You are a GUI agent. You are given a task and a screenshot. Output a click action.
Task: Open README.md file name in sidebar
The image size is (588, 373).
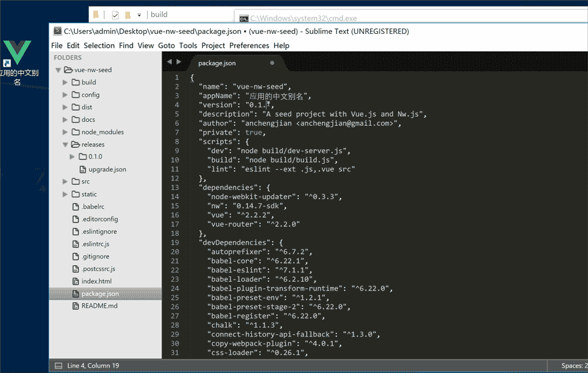coord(99,306)
